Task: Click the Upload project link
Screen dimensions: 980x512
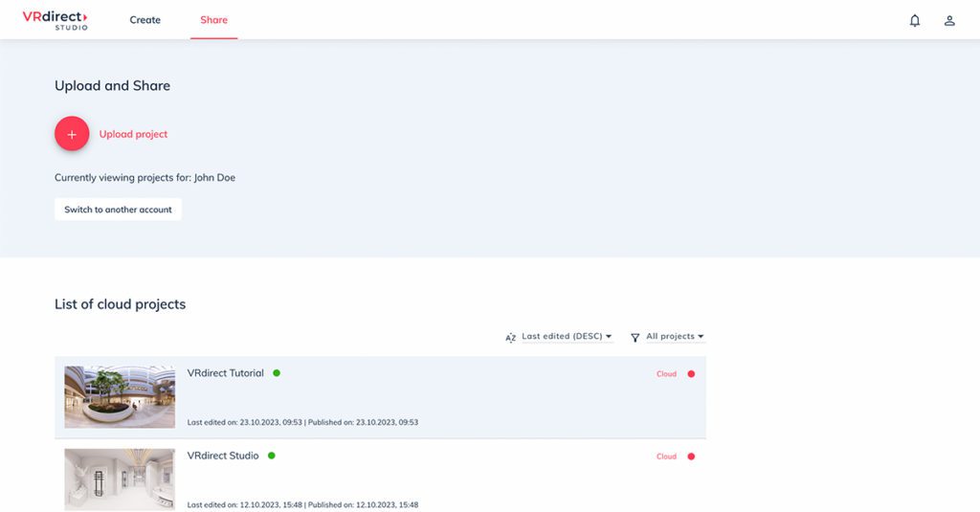Action: (x=133, y=134)
